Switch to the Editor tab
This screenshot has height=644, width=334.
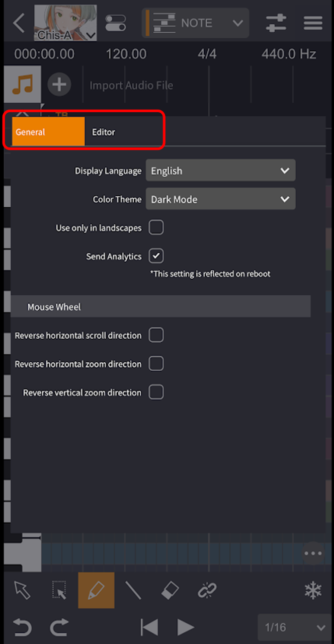point(104,132)
